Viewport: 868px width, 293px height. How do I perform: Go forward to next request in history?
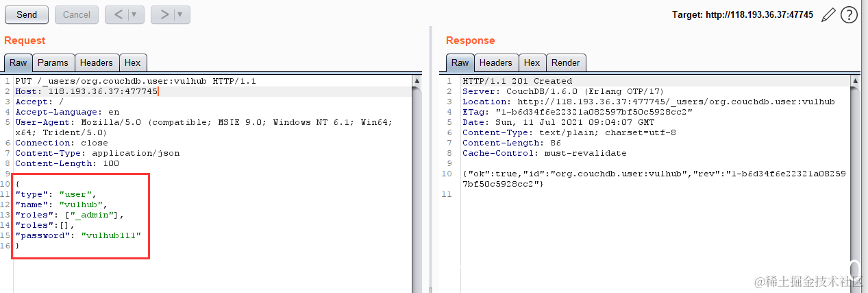point(163,14)
